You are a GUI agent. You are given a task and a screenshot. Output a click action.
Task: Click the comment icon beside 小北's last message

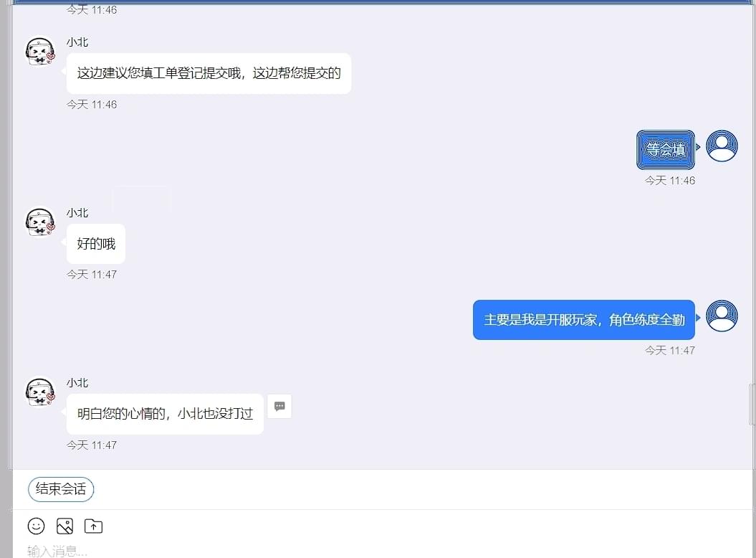(279, 407)
